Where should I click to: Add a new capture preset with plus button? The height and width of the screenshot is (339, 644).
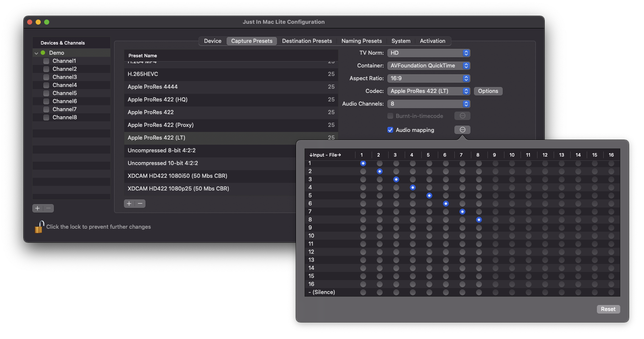[129, 204]
